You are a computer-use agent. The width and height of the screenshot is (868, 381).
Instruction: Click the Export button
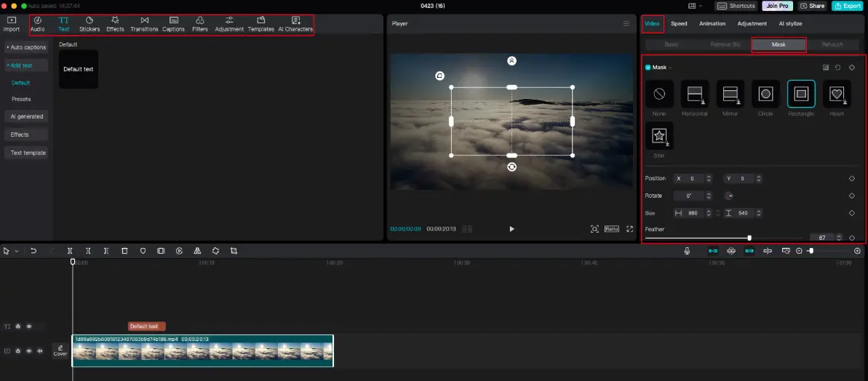coord(848,6)
